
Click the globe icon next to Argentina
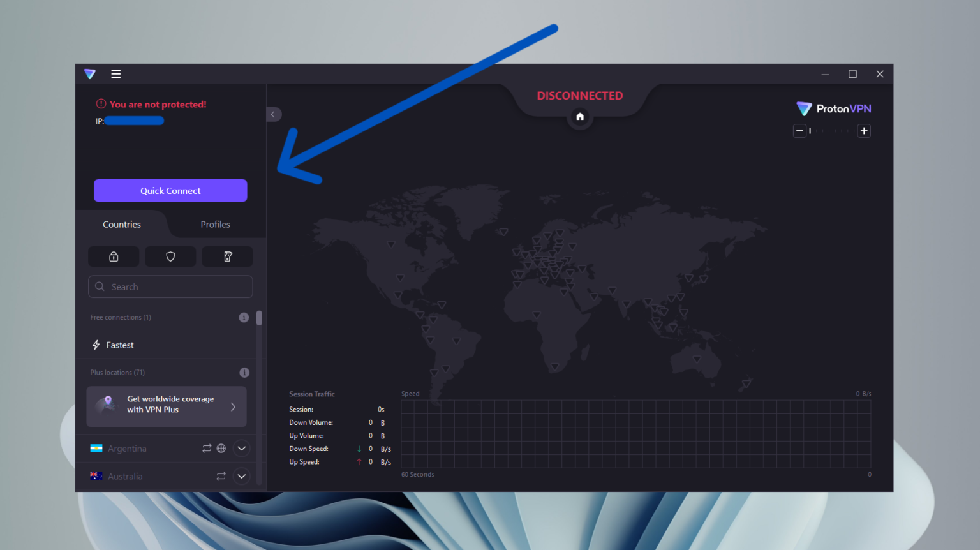point(221,448)
